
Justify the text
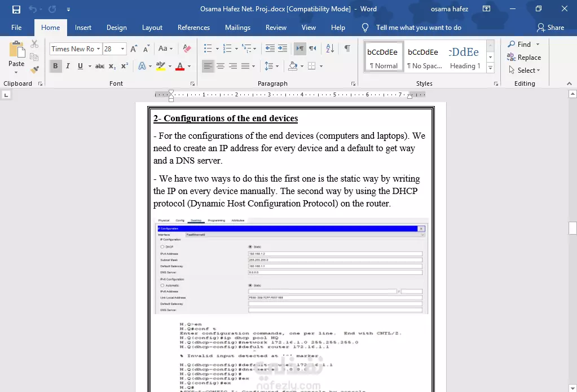click(x=245, y=66)
